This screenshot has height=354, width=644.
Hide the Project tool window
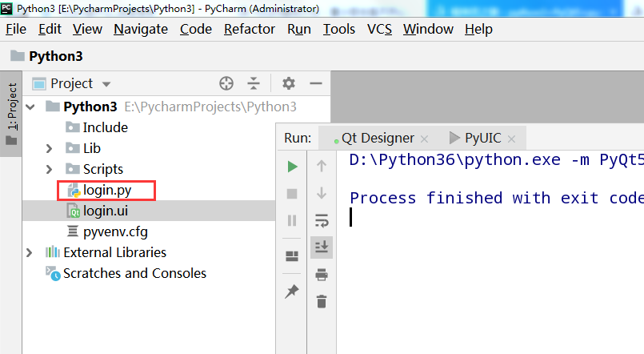(316, 83)
